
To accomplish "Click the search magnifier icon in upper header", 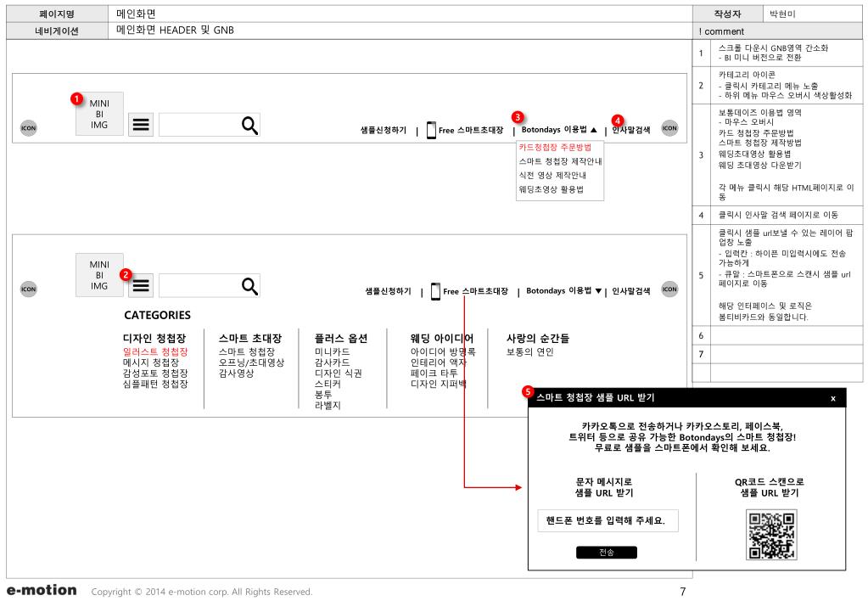I will (249, 126).
